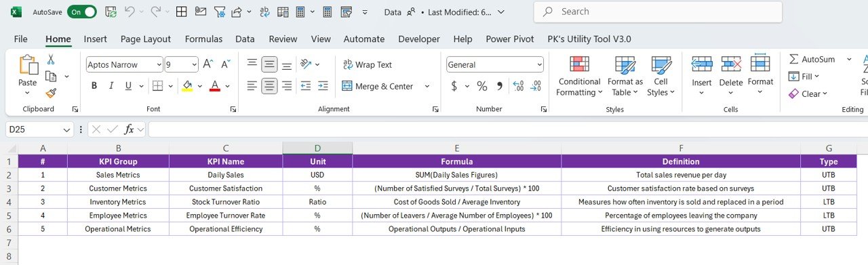The width and height of the screenshot is (868, 265).
Task: Apply Comma Style format
Action: click(x=500, y=86)
